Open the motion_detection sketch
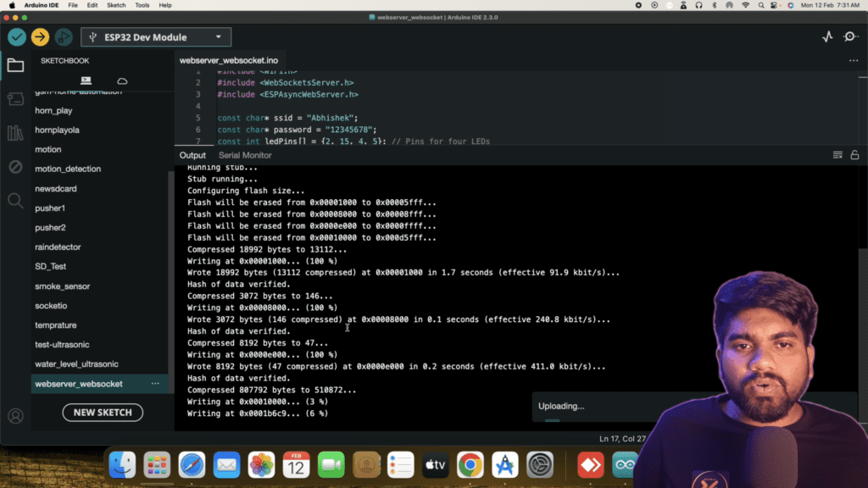The height and width of the screenshot is (488, 868). click(x=68, y=169)
